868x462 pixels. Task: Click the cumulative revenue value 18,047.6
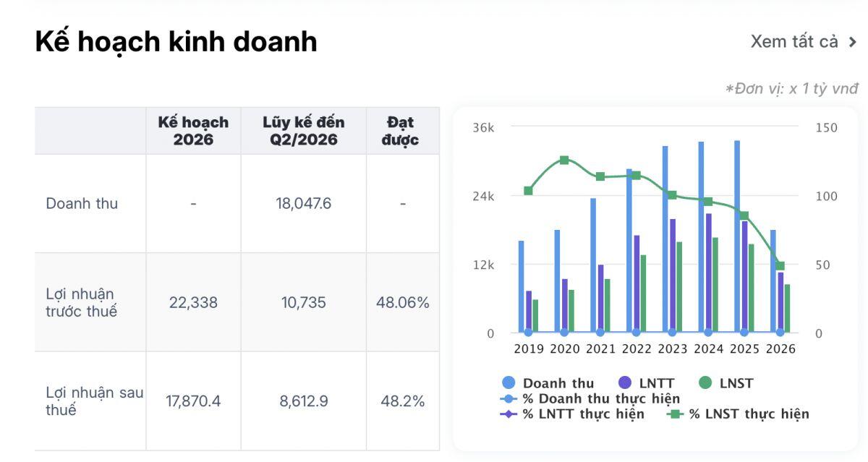[304, 203]
